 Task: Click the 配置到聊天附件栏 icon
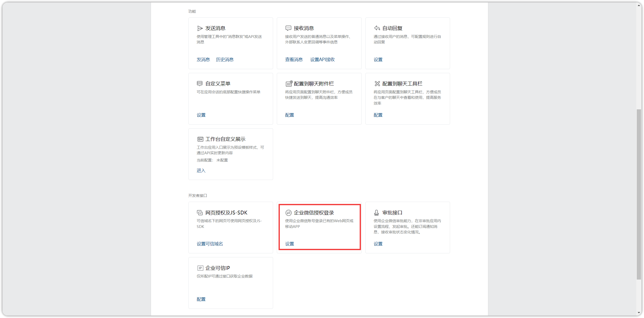289,84
